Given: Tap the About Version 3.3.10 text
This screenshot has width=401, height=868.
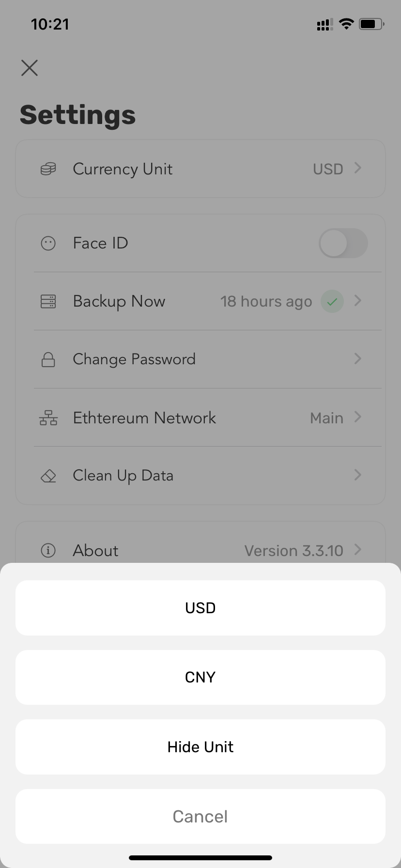Looking at the screenshot, I should [x=293, y=551].
